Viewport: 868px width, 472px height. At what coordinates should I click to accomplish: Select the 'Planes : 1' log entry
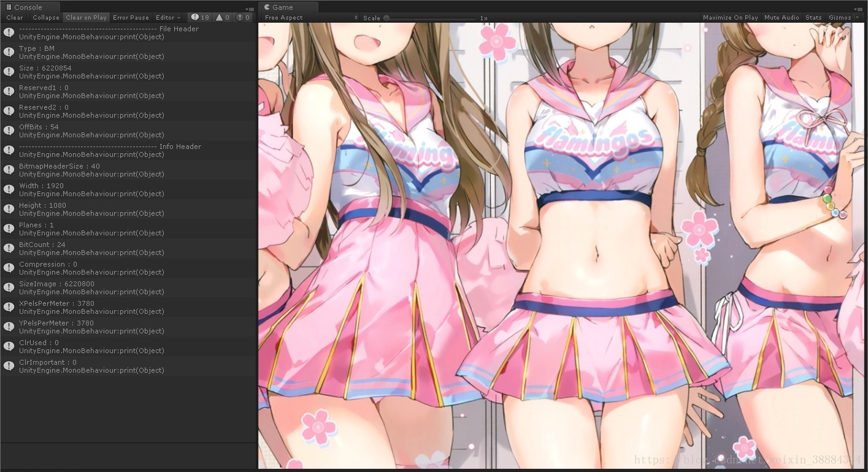[128, 229]
